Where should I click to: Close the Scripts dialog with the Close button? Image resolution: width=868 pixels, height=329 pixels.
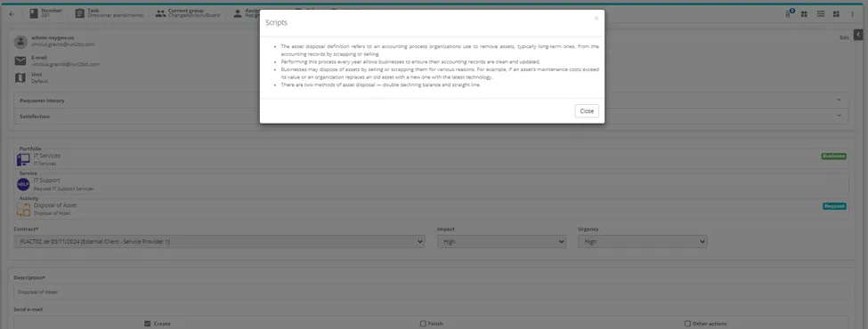[586, 111]
